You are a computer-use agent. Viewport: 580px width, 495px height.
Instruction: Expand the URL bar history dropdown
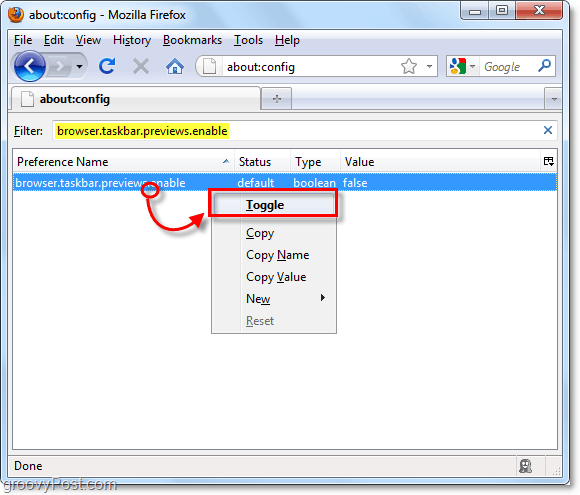point(429,67)
